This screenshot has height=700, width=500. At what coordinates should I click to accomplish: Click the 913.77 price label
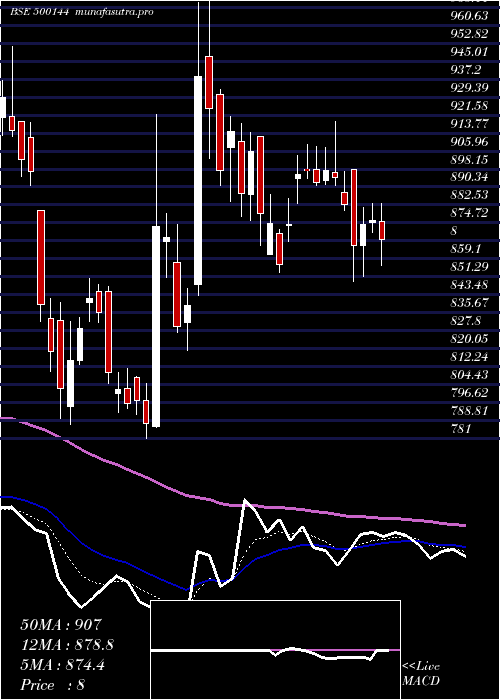pyautogui.click(x=469, y=123)
